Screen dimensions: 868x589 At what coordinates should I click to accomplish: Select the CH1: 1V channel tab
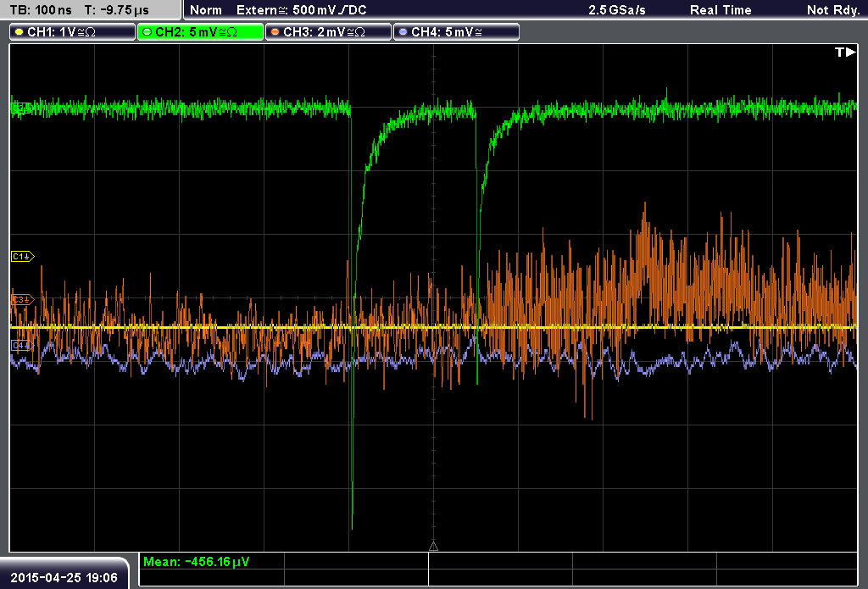pos(73,32)
